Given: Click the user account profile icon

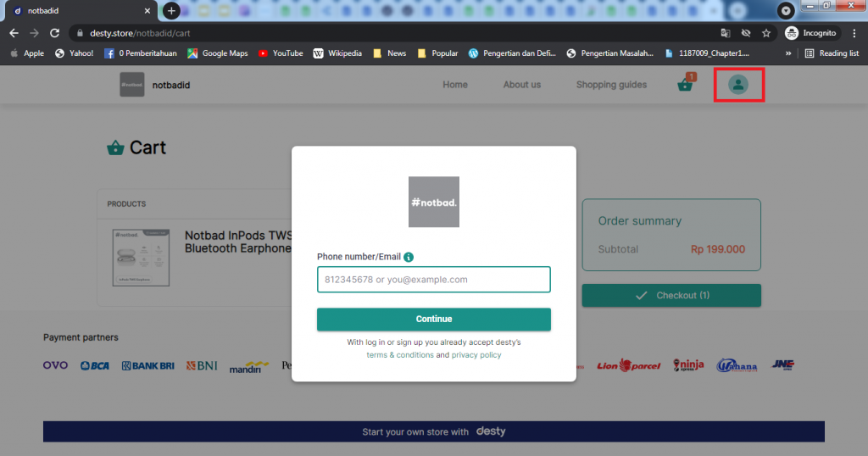Looking at the screenshot, I should pos(738,85).
